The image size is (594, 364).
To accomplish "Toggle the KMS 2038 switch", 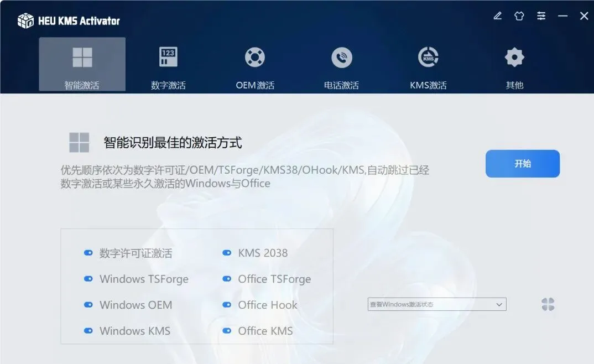I will 227,253.
